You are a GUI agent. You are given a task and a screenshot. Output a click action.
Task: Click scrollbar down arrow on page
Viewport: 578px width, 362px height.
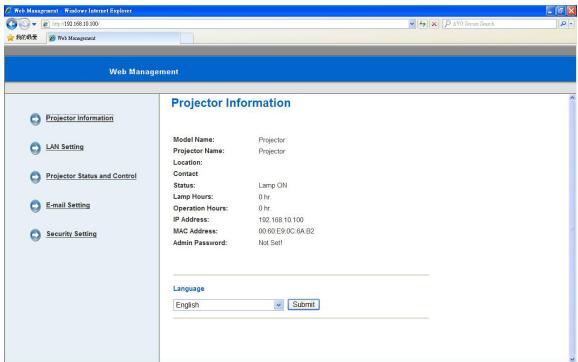point(572,359)
